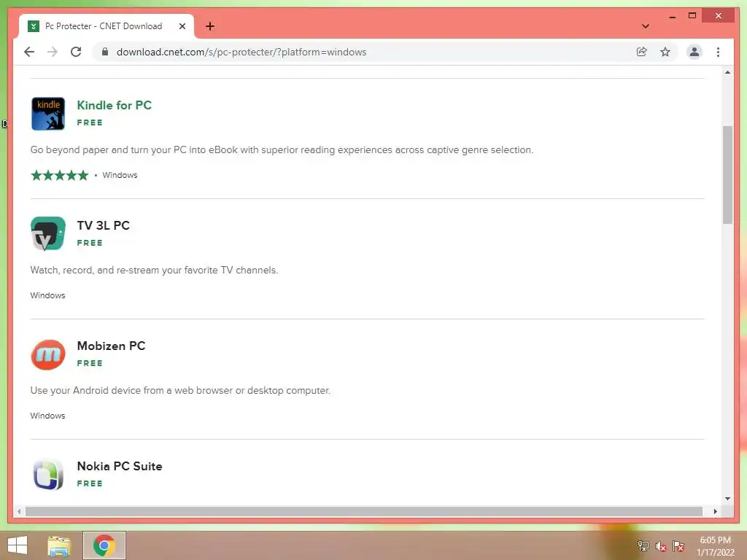The width and height of the screenshot is (747, 560).
Task: Click the FREE label under Mobizen PC
Action: [90, 363]
